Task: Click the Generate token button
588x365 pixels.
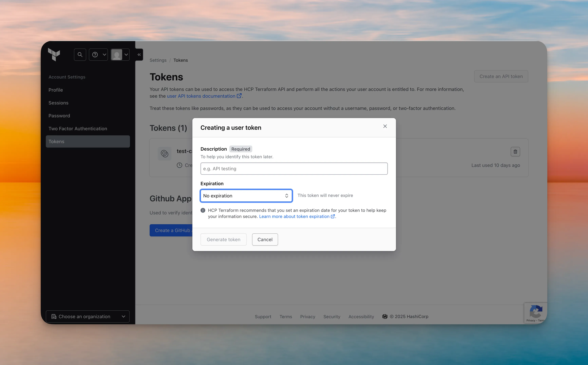Action: (x=223, y=239)
